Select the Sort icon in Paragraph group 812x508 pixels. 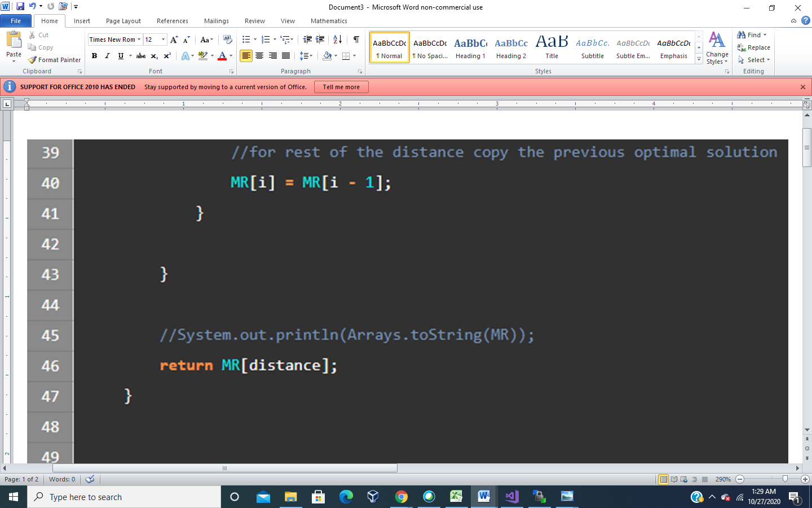coord(337,39)
